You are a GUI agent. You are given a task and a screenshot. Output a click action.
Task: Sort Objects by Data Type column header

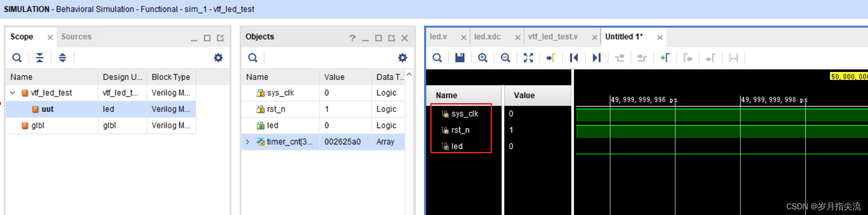click(389, 77)
